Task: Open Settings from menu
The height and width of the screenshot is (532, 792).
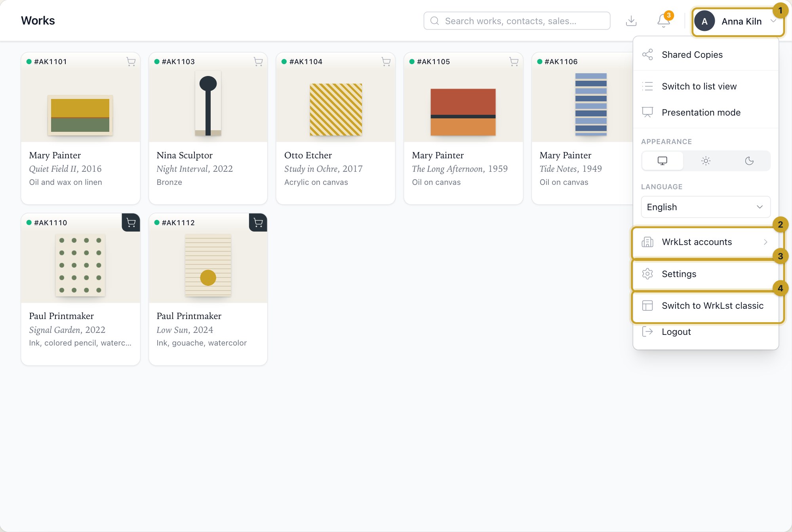Action: (x=706, y=274)
